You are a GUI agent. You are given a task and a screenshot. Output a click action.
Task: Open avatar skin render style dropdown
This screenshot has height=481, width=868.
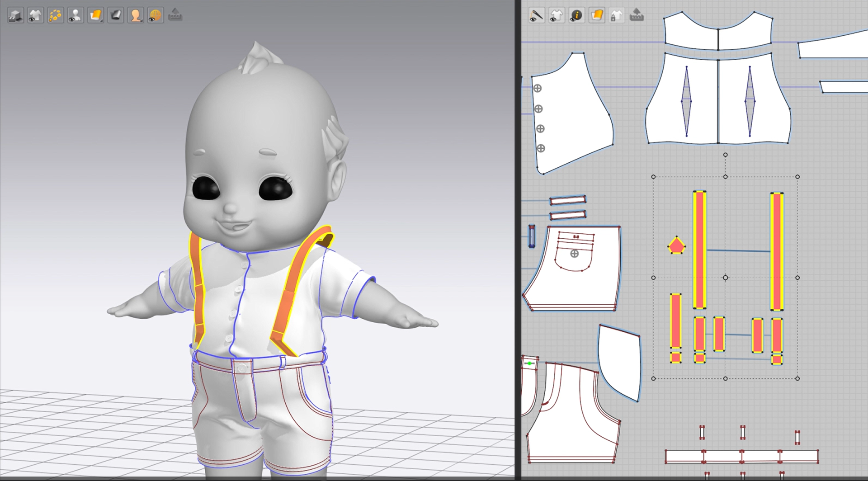(x=135, y=15)
